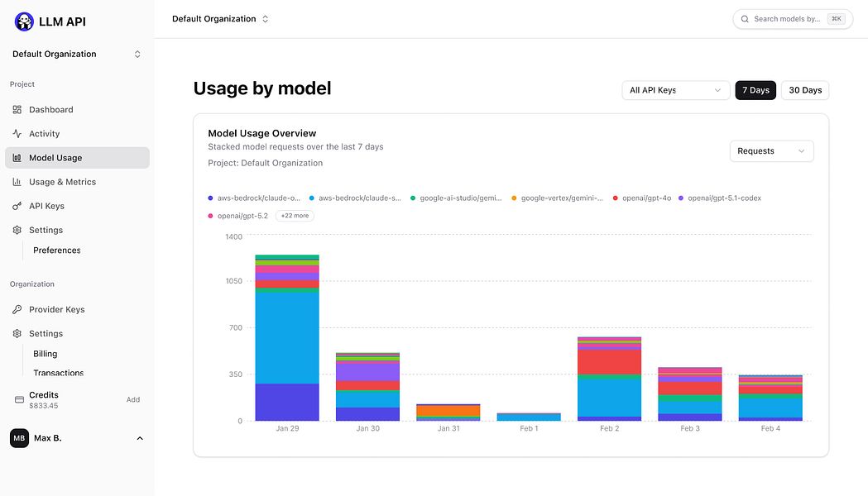Viewport: 868px width, 496px height.
Task: Click the Credits card icon
Action: coord(19,400)
